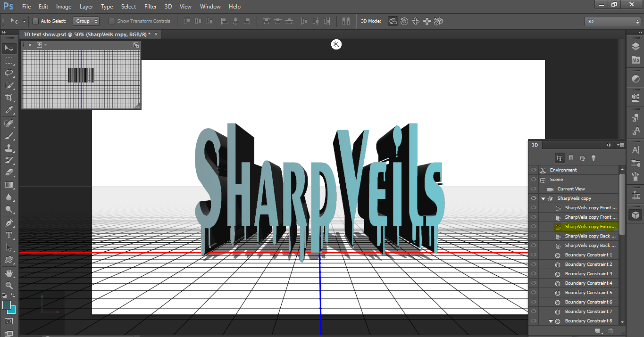Screen dimensions: 644x337
Task: Hide the SharpVeils copy mesh
Action: click(x=534, y=198)
